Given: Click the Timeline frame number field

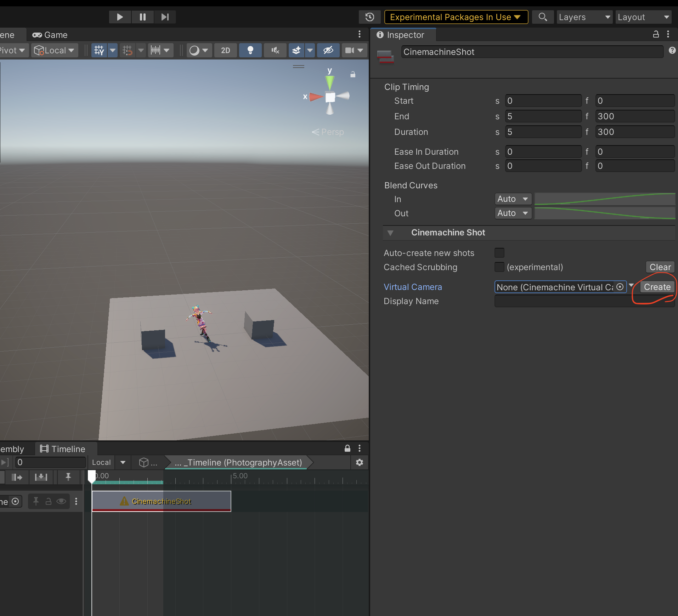Looking at the screenshot, I should (x=50, y=462).
